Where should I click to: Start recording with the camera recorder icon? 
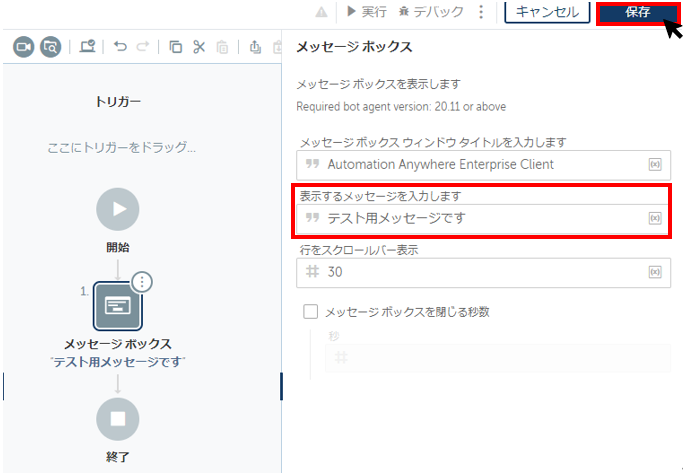(24, 47)
